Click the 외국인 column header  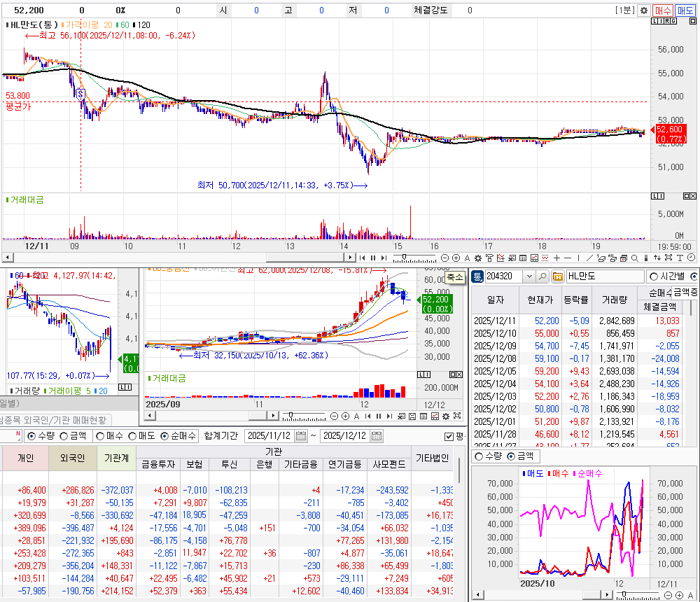coord(73,458)
